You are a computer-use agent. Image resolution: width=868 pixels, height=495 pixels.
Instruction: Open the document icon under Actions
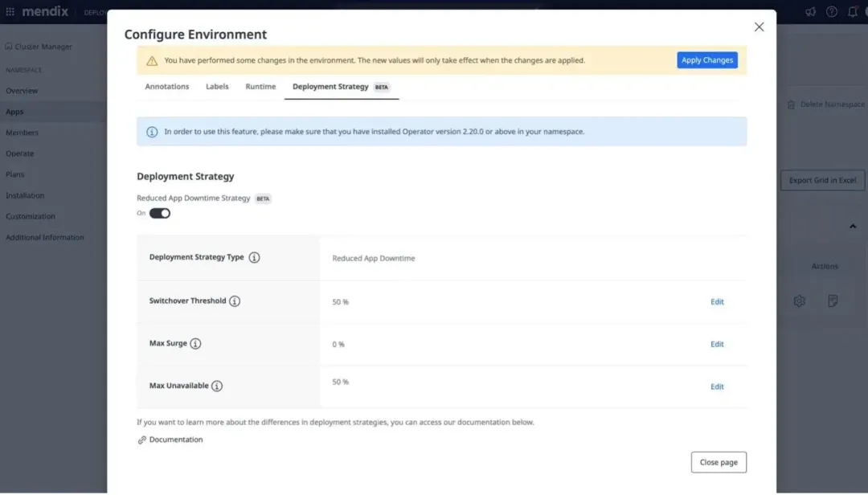(833, 301)
